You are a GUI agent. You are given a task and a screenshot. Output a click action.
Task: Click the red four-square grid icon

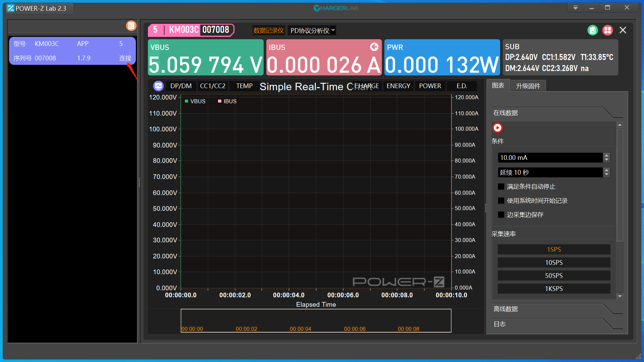tap(607, 30)
